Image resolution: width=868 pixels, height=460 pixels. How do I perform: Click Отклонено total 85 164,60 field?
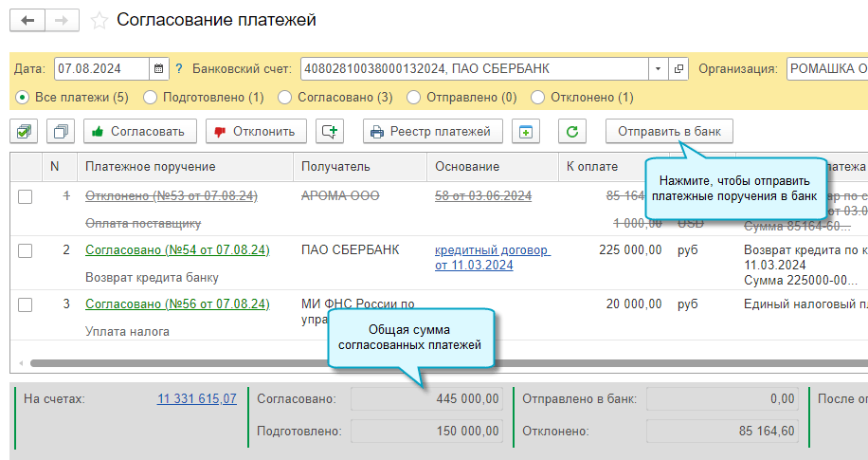click(x=722, y=432)
